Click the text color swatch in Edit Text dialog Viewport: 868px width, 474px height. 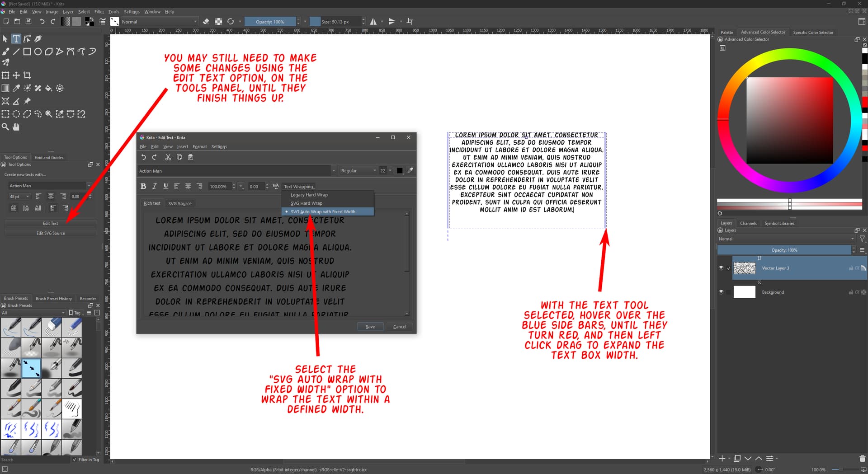tap(400, 171)
